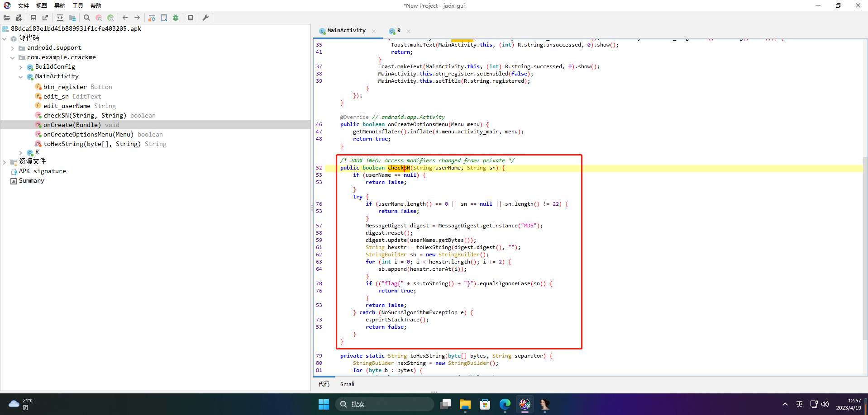This screenshot has height=415, width=868.
Task: Open Microsoft Edge from the taskbar
Action: pyautogui.click(x=505, y=404)
